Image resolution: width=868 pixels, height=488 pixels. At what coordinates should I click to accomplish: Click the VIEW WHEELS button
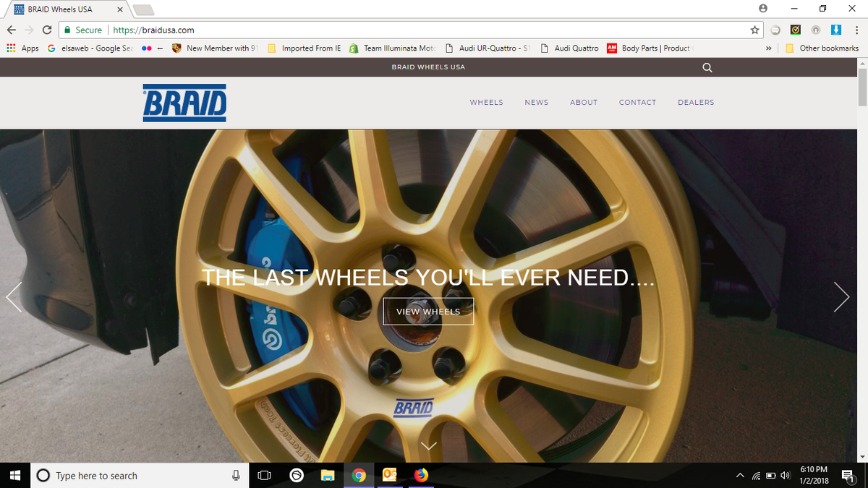pos(428,312)
